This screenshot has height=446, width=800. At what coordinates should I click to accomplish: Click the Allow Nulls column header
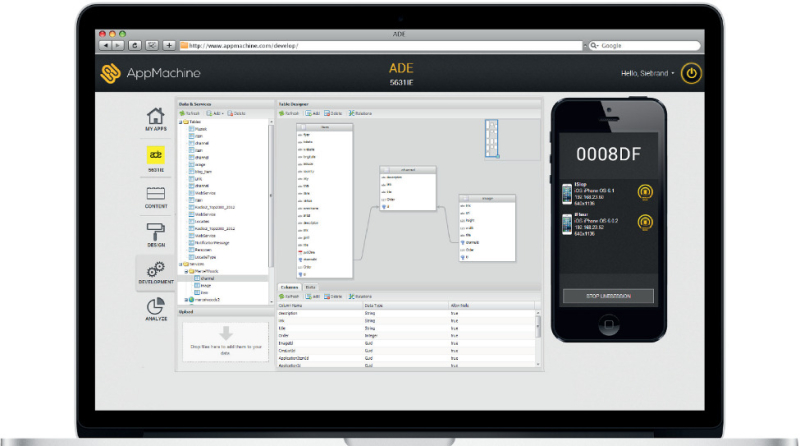[491, 306]
